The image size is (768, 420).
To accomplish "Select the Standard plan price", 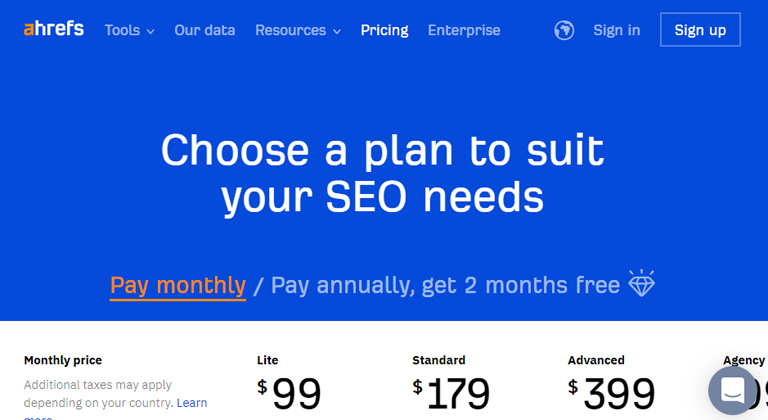I will (451, 394).
